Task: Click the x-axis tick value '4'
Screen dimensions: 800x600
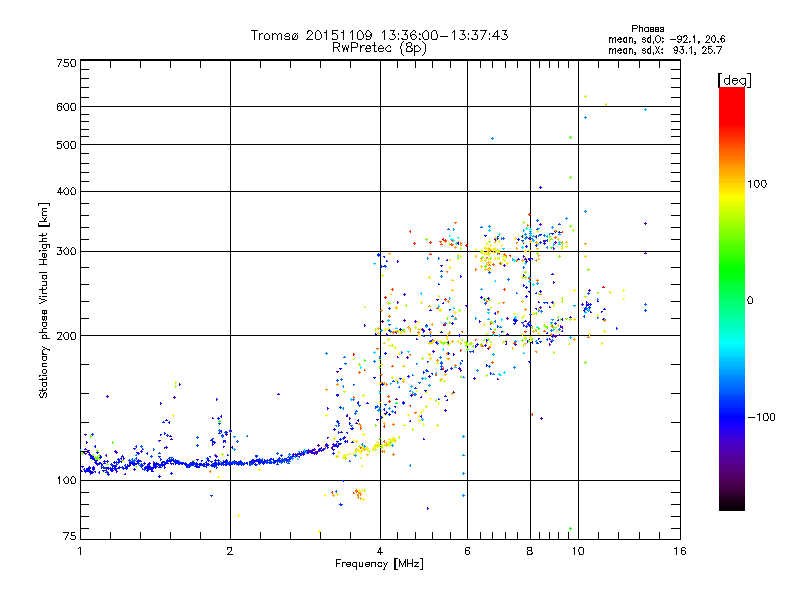Action: click(x=380, y=551)
